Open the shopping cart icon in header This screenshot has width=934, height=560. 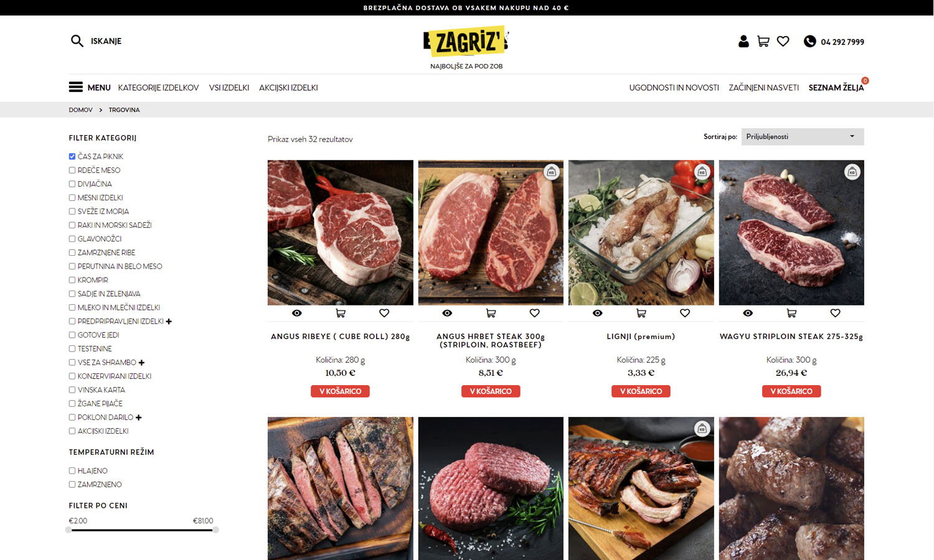(x=763, y=42)
